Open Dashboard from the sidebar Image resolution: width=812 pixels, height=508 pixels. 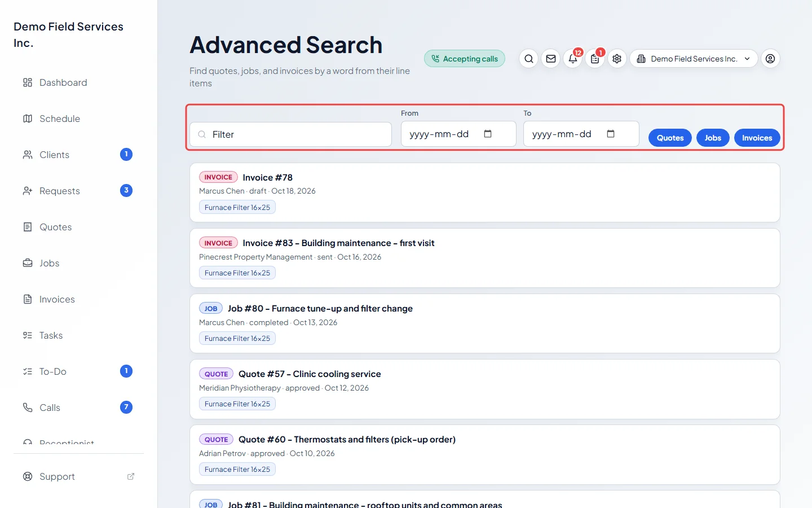[78, 82]
